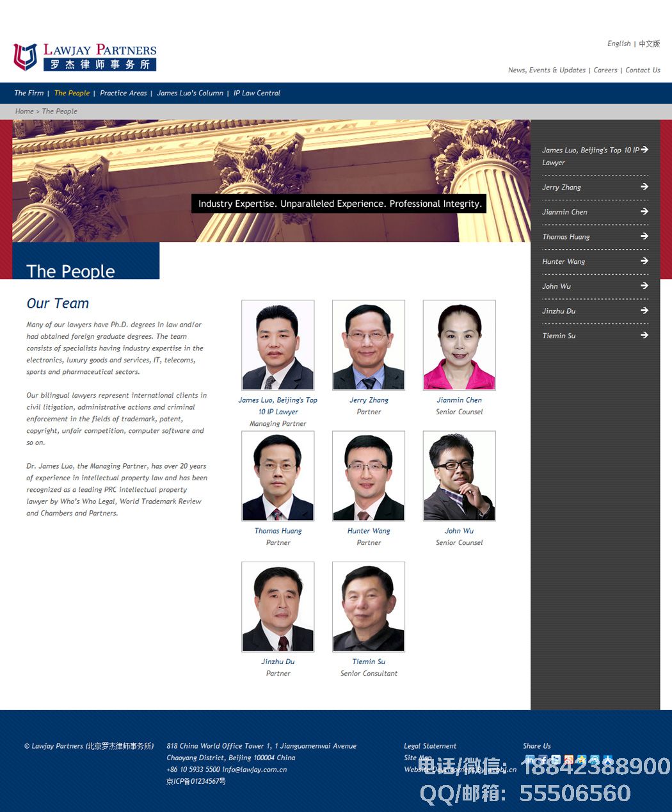Screen dimensions: 672x812
Task: Open Jinzhu Du's portrait photo
Action: click(278, 607)
